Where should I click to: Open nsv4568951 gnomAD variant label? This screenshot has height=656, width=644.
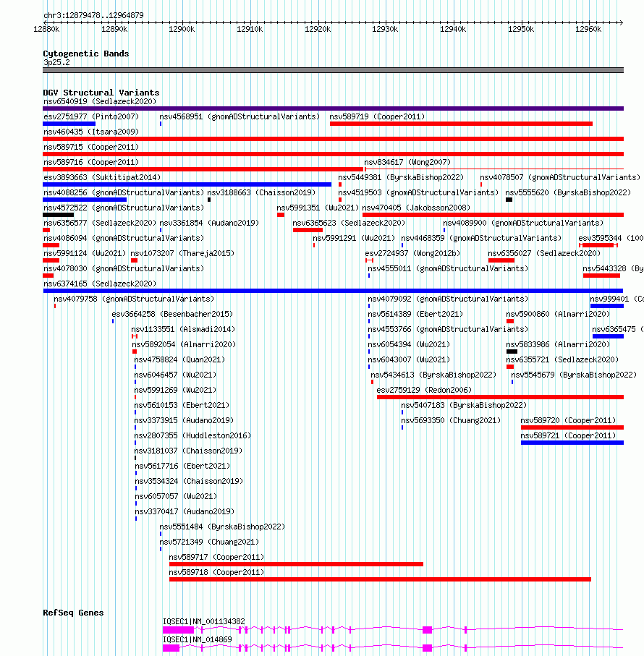coord(240,116)
